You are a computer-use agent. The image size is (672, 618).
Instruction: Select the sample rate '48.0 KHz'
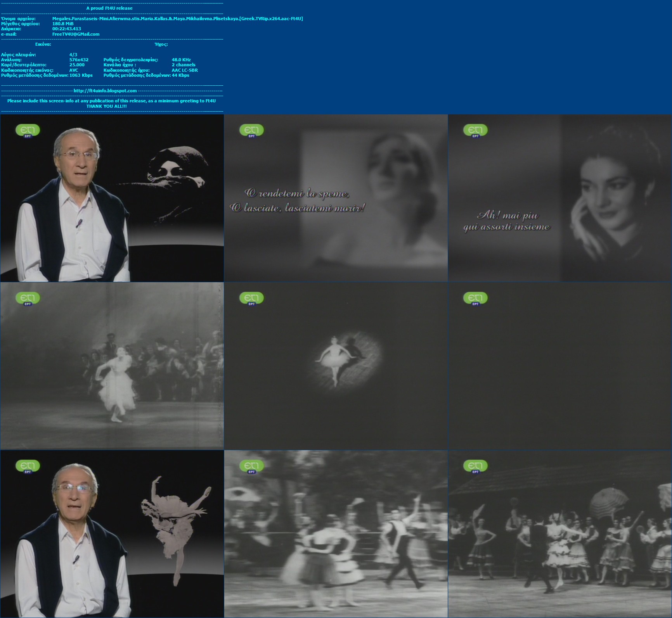pyautogui.click(x=181, y=60)
